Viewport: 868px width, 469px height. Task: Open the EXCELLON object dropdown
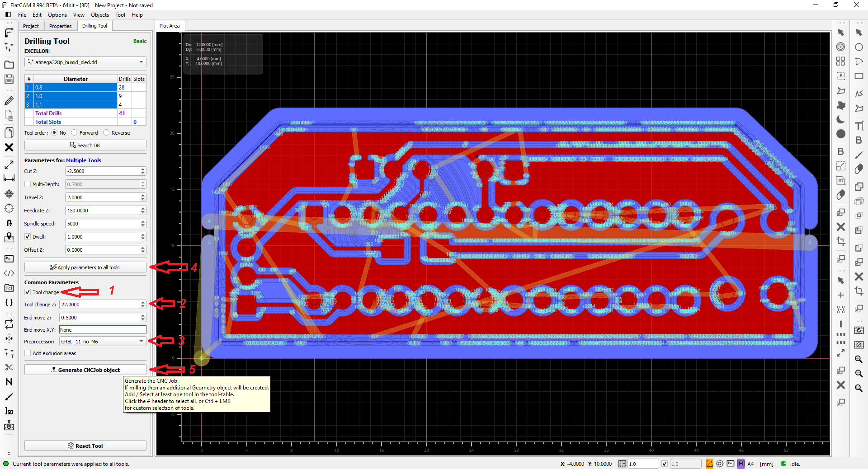[x=85, y=62]
